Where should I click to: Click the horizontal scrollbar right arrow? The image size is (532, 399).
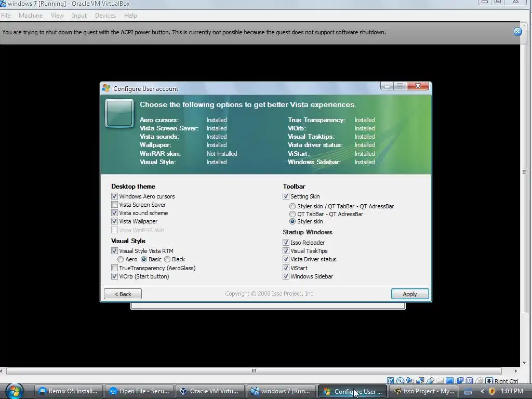(x=516, y=371)
